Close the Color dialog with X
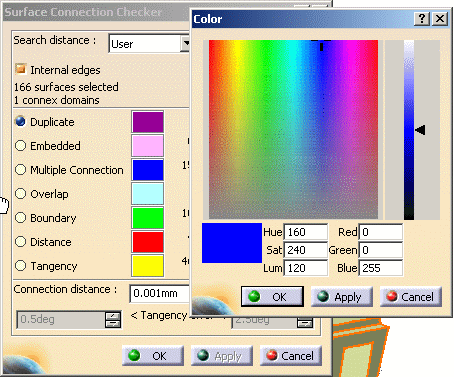Image resolution: width=454 pixels, height=377 pixels. 440,19
